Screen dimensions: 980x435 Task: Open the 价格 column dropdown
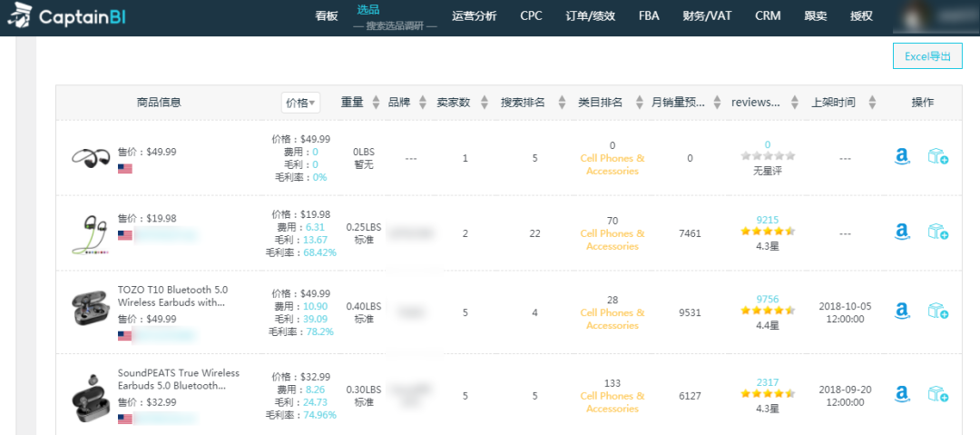pos(300,103)
